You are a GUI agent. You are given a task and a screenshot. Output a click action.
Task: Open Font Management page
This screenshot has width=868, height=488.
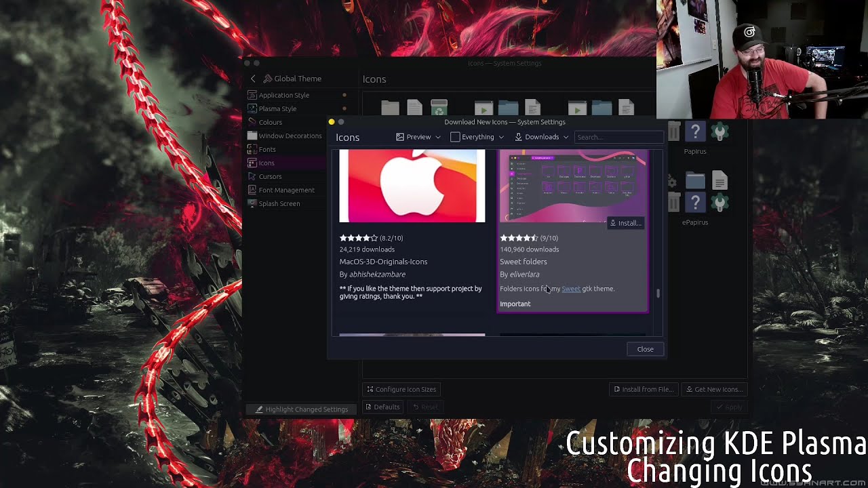tap(286, 190)
